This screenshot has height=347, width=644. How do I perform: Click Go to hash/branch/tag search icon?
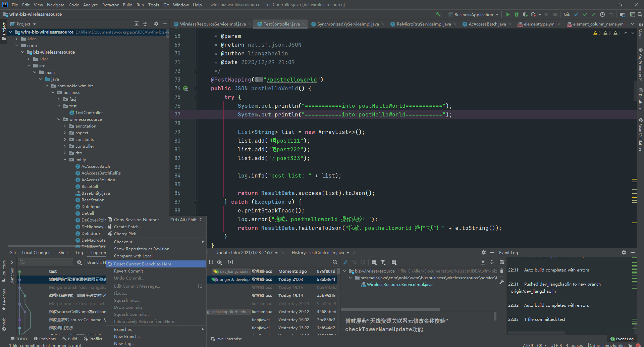(x=335, y=262)
